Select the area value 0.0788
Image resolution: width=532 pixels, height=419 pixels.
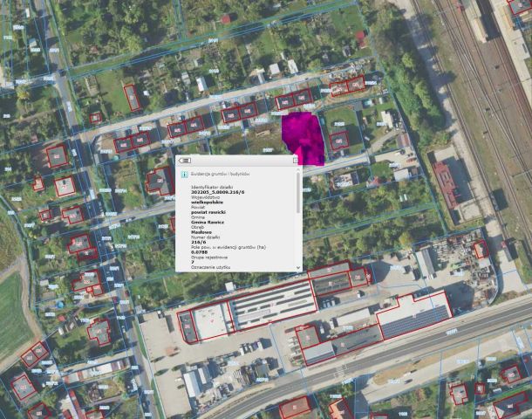(x=199, y=252)
